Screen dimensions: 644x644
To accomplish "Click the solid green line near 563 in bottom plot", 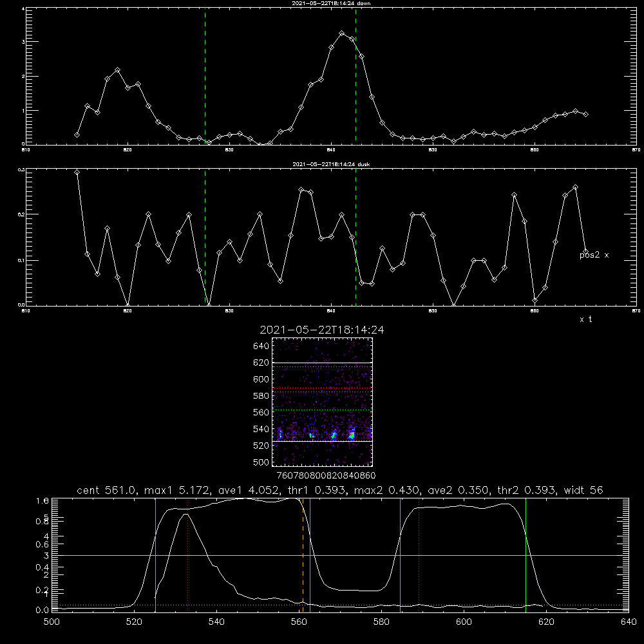I will (310, 555).
